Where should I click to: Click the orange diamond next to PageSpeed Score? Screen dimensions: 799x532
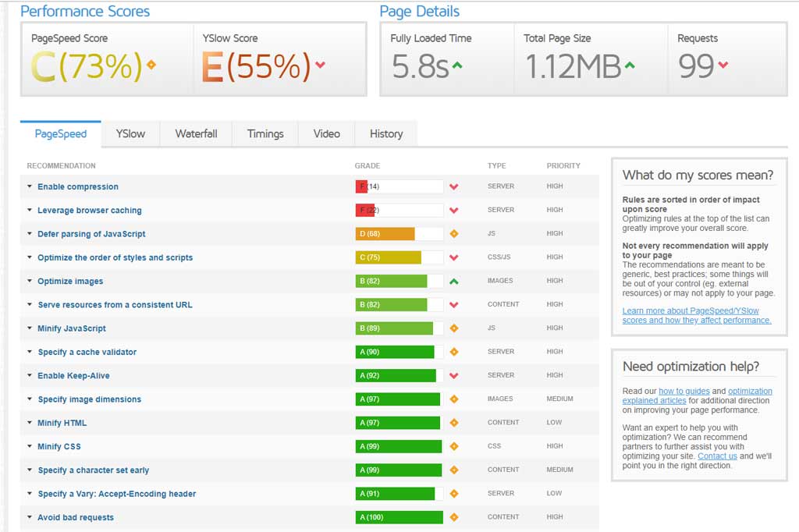(151, 65)
